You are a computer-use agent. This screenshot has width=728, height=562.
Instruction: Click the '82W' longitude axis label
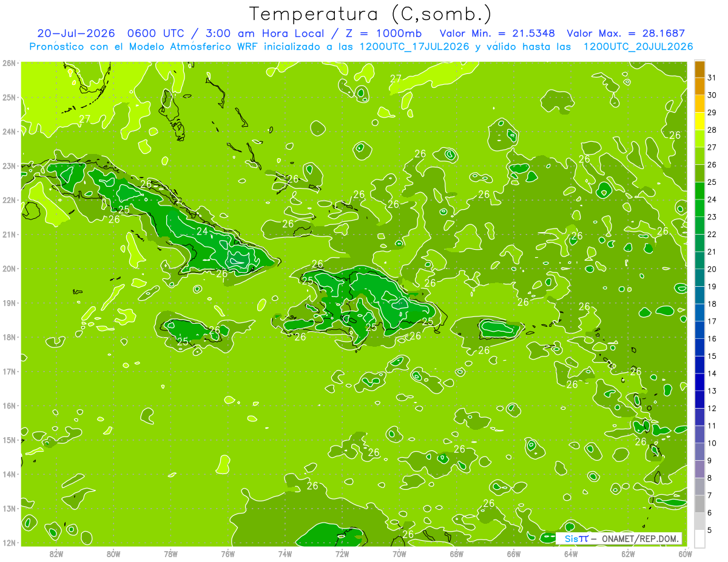pyautogui.click(x=56, y=554)
